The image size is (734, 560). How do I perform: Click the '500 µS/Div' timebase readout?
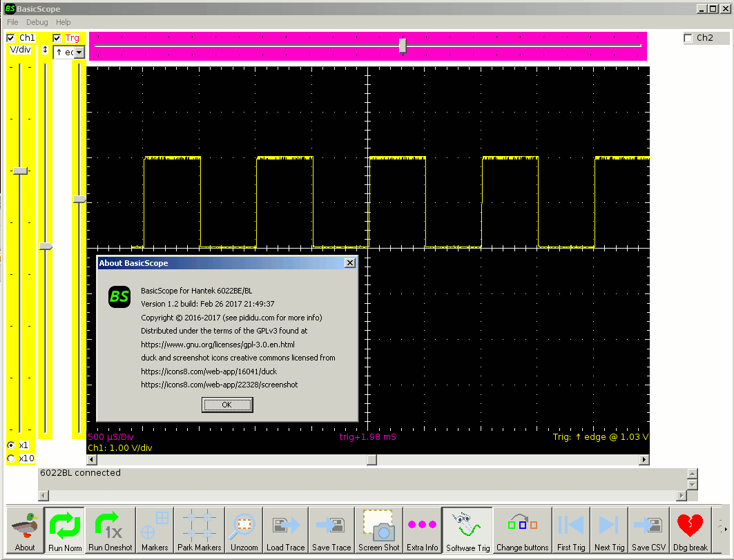pyautogui.click(x=111, y=437)
